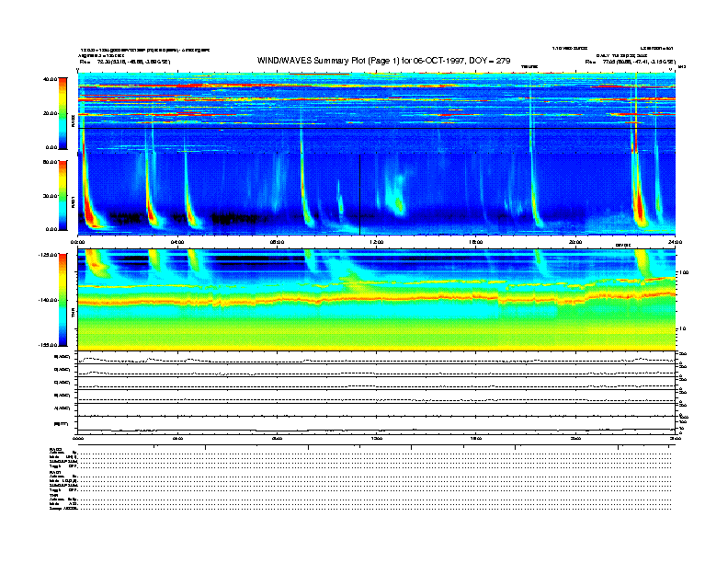Click the RAD1 panel color scale bar
This screenshot has height=563, width=728.
click(63, 195)
